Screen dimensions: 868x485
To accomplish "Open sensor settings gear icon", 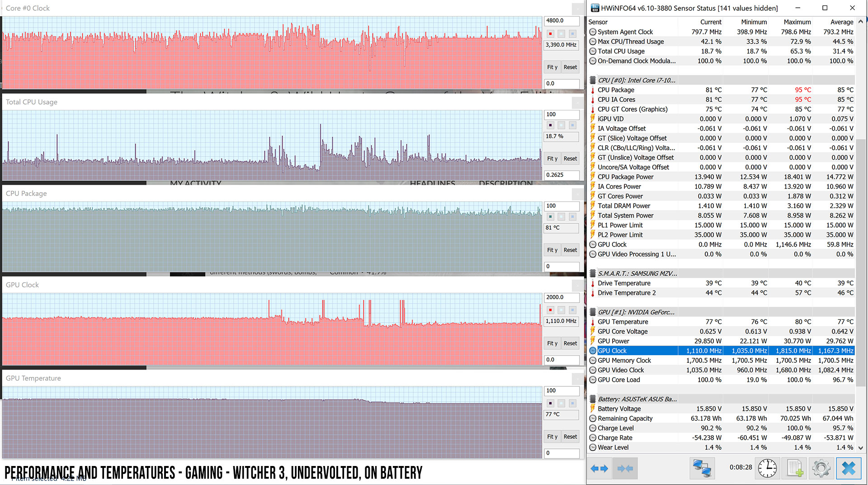I will pyautogui.click(x=821, y=469).
